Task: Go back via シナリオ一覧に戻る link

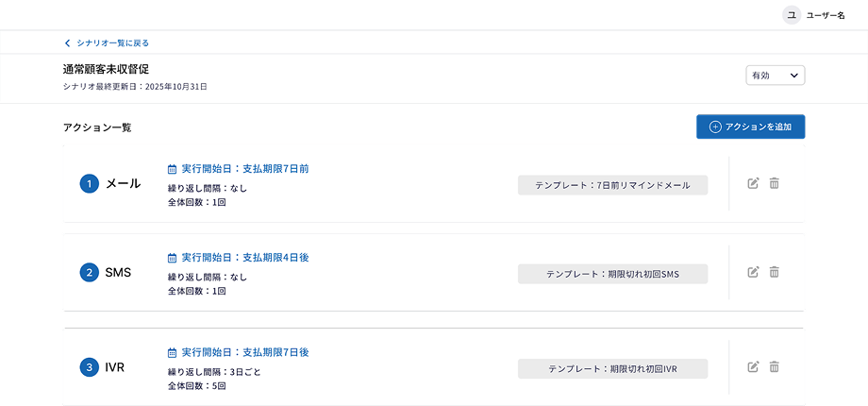Action: coord(107,42)
